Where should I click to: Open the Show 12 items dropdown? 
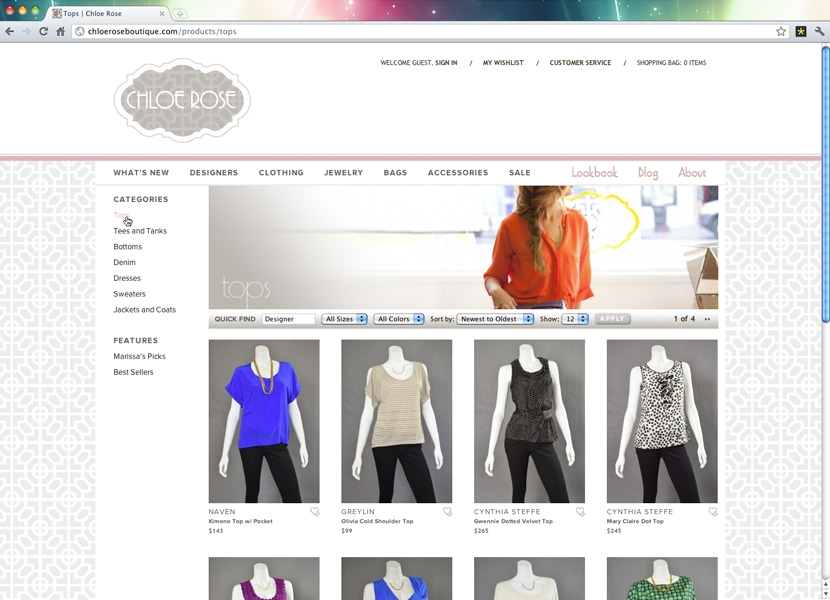click(575, 319)
